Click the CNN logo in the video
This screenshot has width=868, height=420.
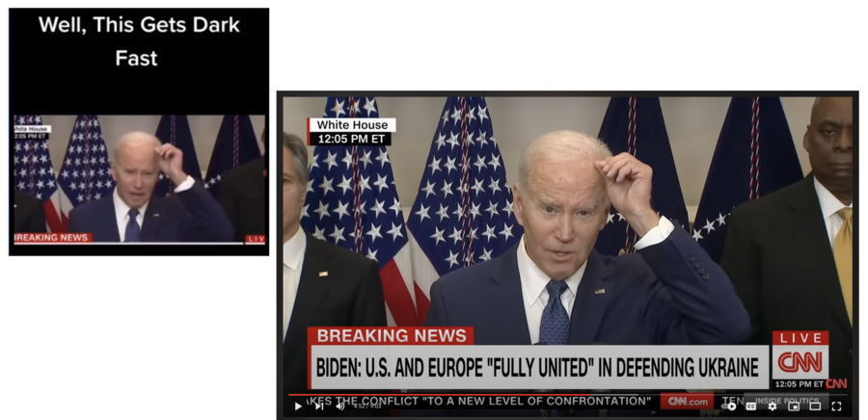tap(800, 362)
